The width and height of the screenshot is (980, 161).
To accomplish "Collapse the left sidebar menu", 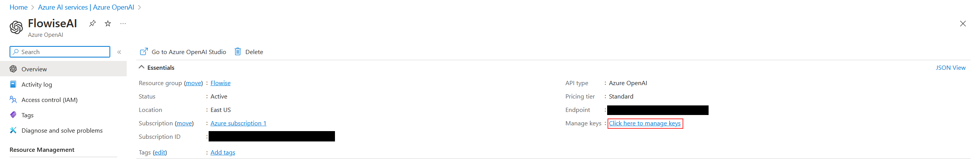I will tap(119, 52).
